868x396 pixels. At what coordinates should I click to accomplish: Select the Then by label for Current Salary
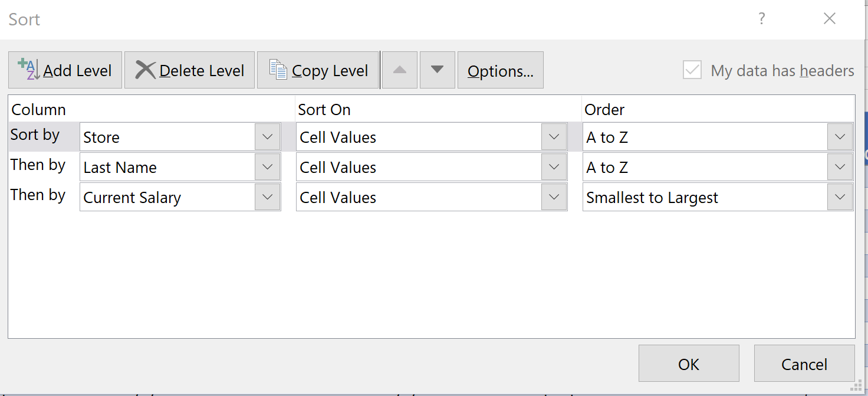pos(38,195)
